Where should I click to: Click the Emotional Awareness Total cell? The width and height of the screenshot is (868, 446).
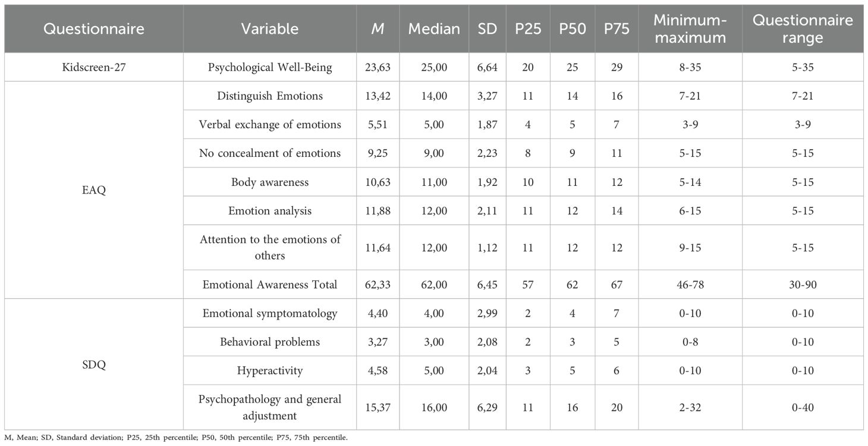coord(270,284)
